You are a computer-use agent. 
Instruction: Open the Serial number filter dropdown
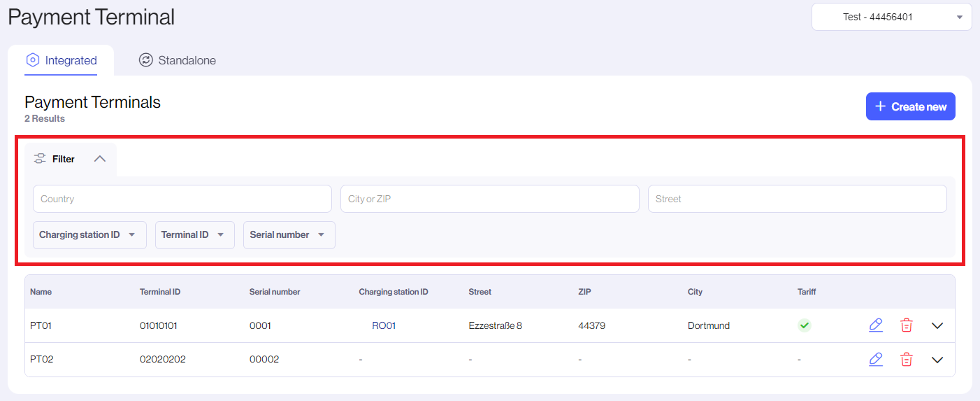(289, 235)
